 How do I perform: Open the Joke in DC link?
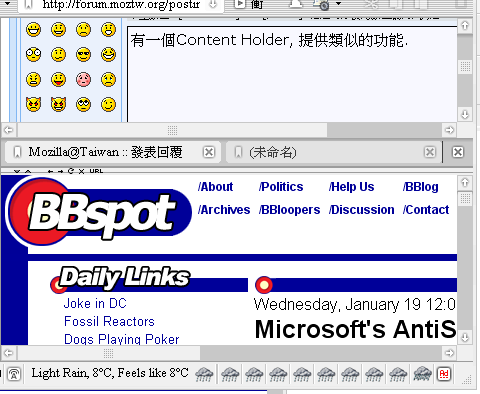(95, 304)
